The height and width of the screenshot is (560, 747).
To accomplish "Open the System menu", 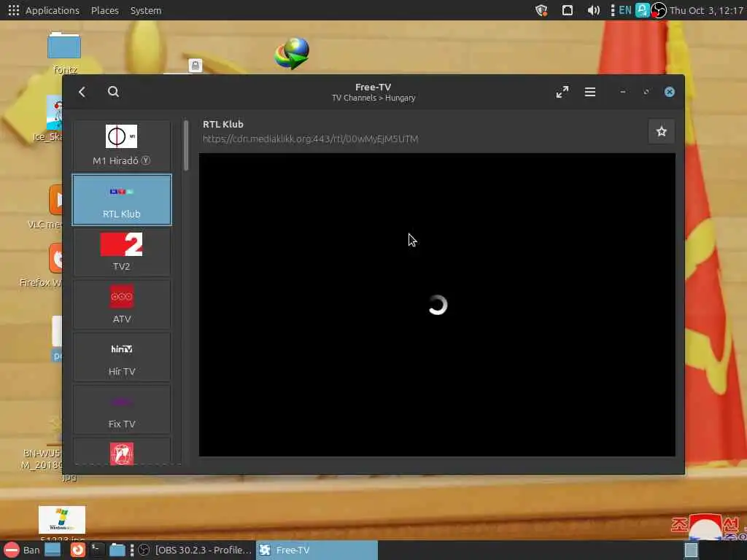I will 146,10.
